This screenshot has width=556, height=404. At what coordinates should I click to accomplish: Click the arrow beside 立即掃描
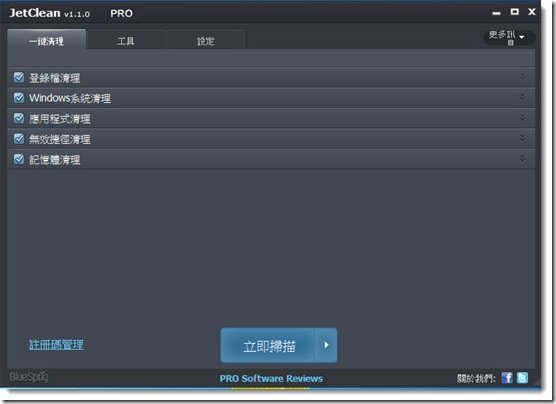pos(326,345)
